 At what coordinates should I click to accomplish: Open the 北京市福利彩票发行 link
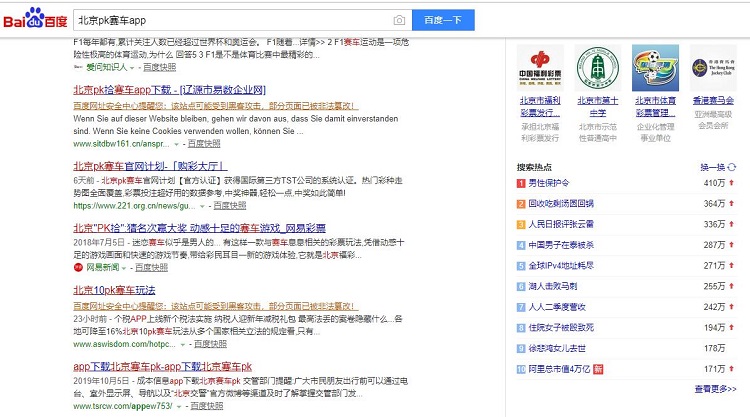540,107
